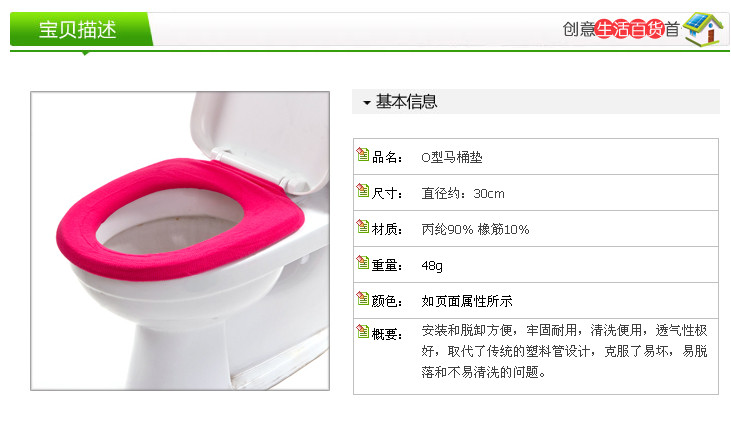Click the note icon beside 品名
The image size is (731, 426).
point(363,154)
